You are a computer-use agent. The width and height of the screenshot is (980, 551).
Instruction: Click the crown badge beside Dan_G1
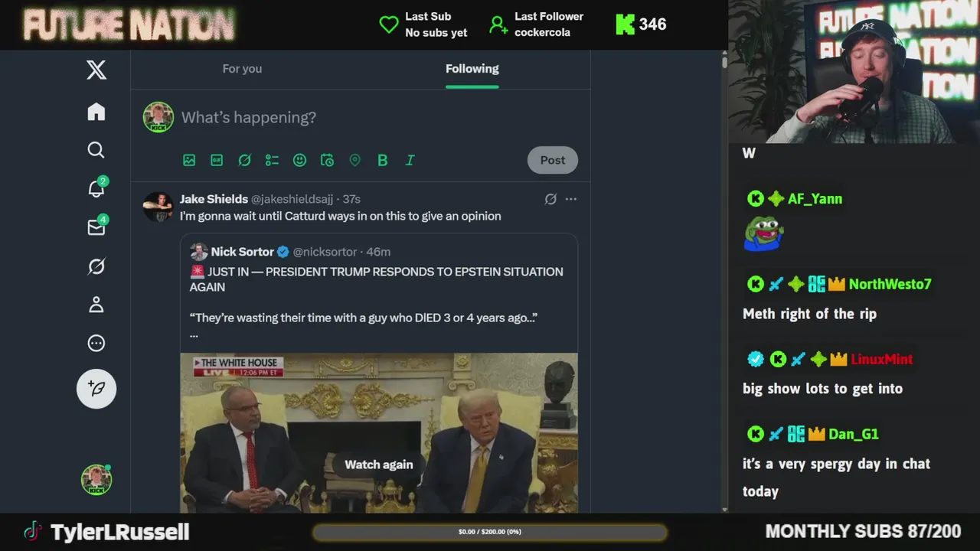pyautogui.click(x=816, y=434)
